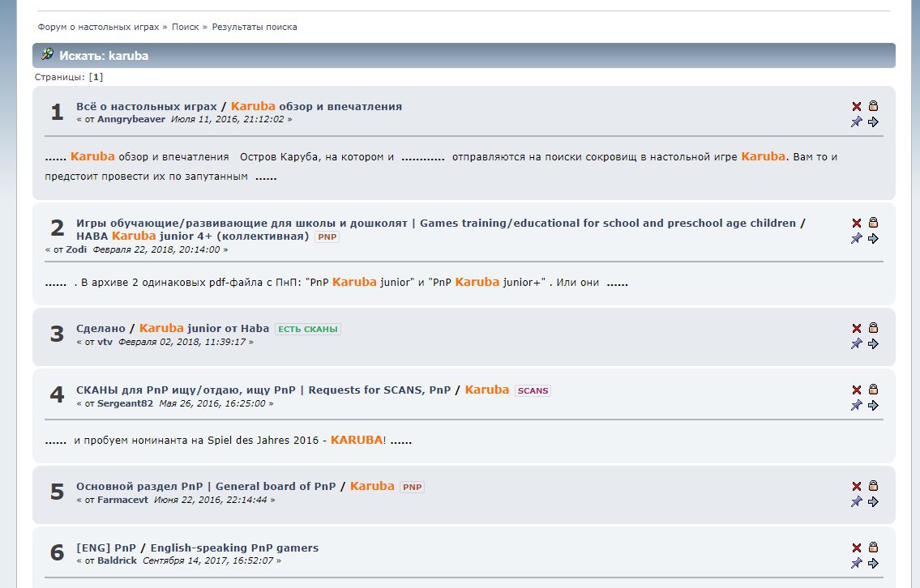Lock the 'Karuba junior от Haba' topic
The image size is (920, 588).
click(873, 328)
